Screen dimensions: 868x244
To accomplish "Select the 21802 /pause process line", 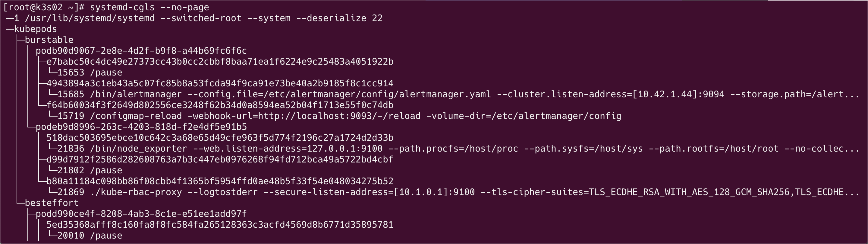I will click(x=90, y=170).
